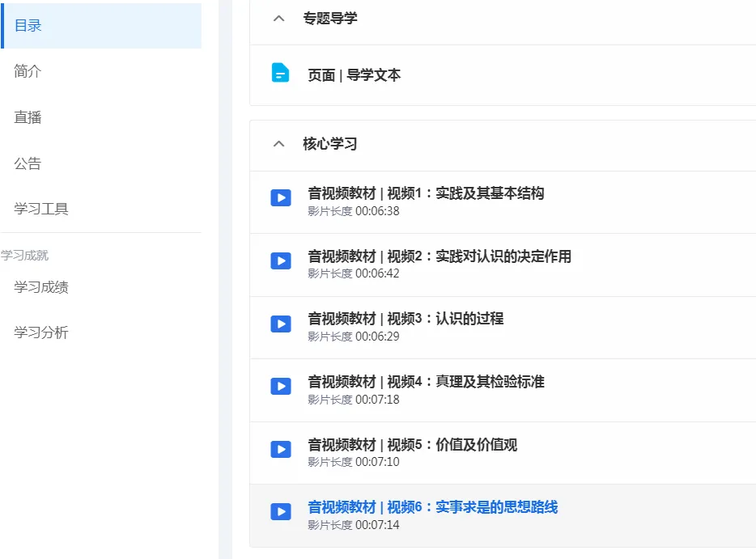The height and width of the screenshot is (559, 756).
Task: Select the play icon for 视频3：认识的过程
Action: click(280, 324)
